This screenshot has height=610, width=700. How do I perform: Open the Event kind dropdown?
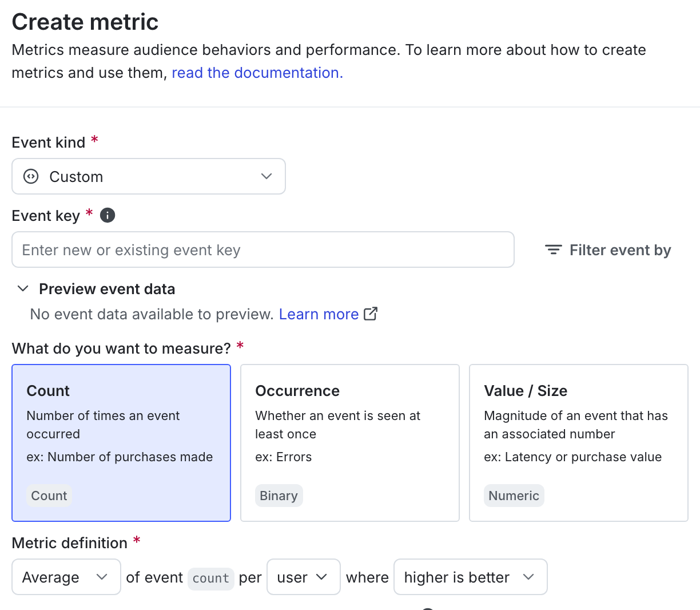[x=149, y=176]
